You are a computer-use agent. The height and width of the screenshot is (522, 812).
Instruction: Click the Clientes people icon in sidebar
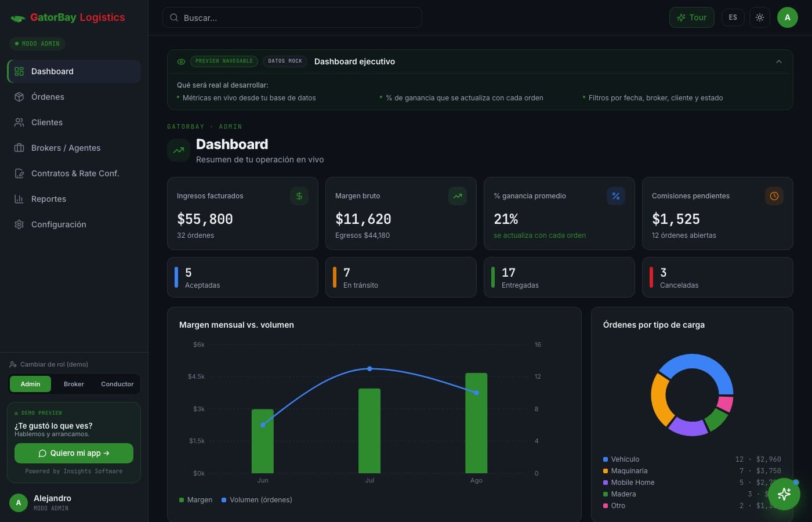[19, 122]
